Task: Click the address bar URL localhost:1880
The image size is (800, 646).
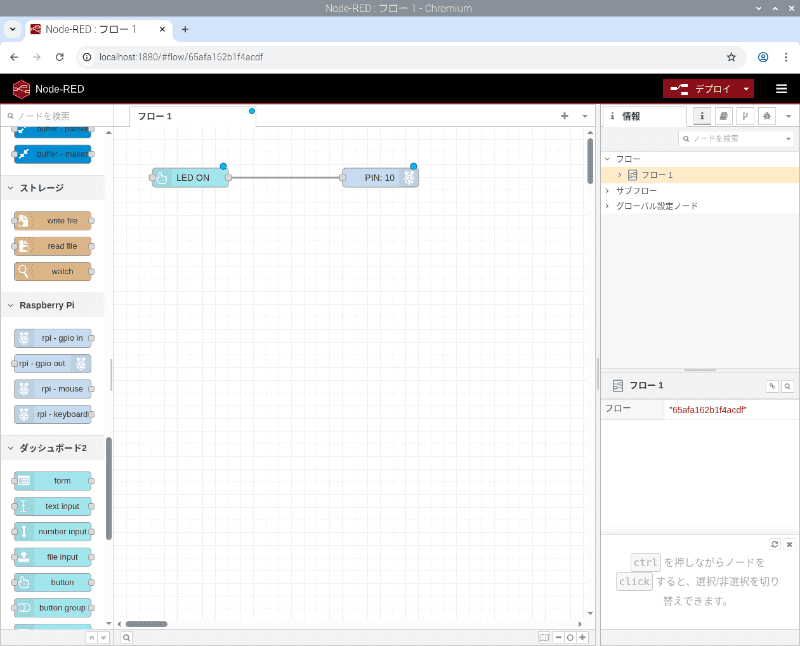Action: click(181, 57)
